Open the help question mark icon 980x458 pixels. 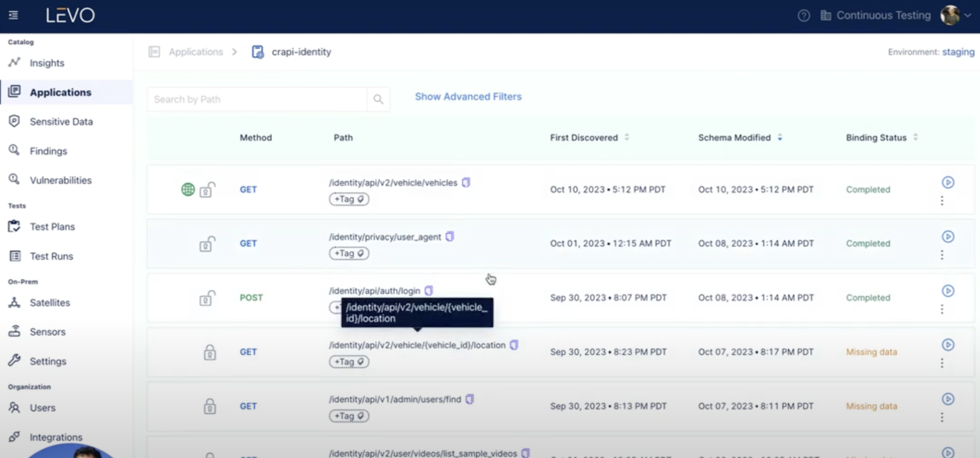coord(804,16)
